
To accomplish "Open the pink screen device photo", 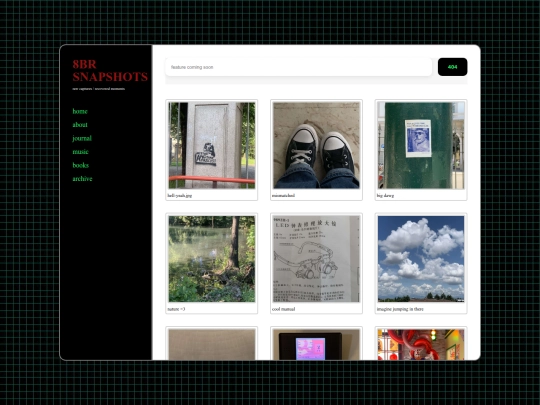I will [316, 344].
